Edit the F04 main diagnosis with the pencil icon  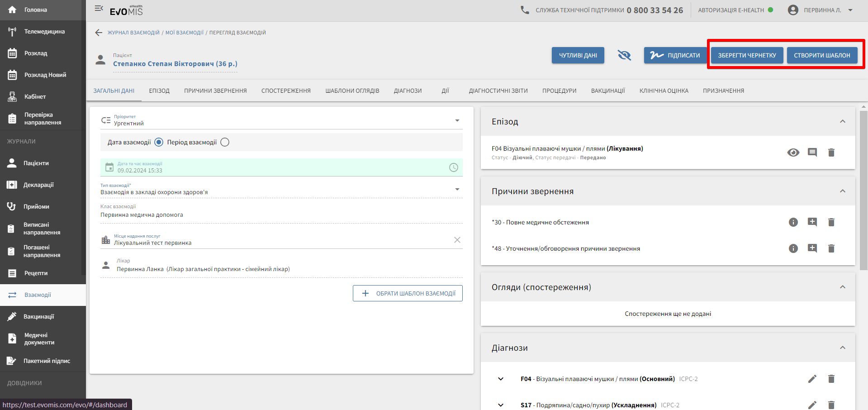812,379
